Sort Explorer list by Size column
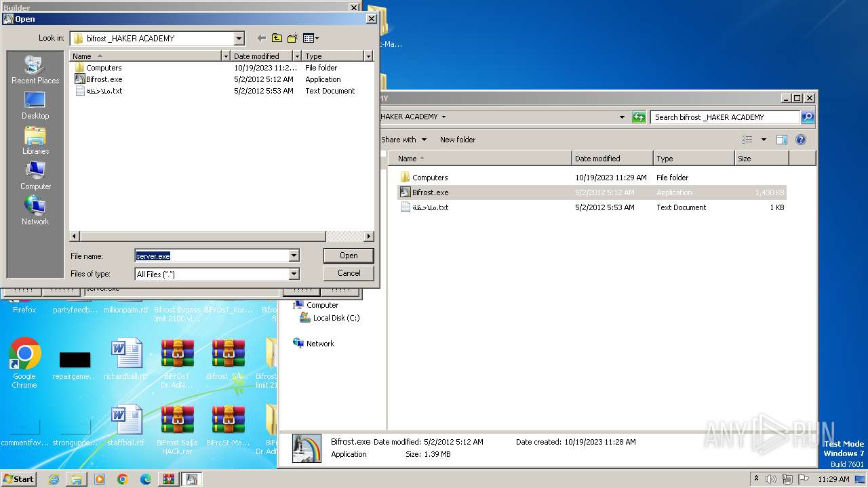The height and width of the screenshot is (488, 868). [762, 159]
